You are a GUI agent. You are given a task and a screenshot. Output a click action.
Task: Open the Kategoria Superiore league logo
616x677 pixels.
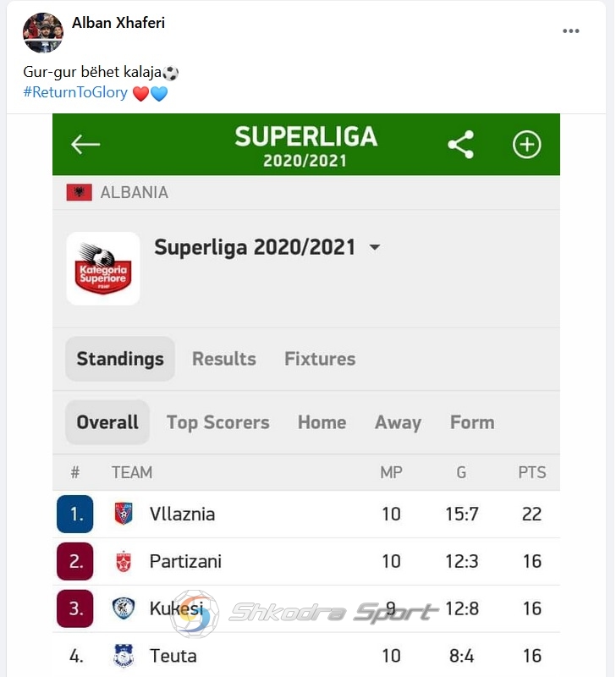[103, 268]
